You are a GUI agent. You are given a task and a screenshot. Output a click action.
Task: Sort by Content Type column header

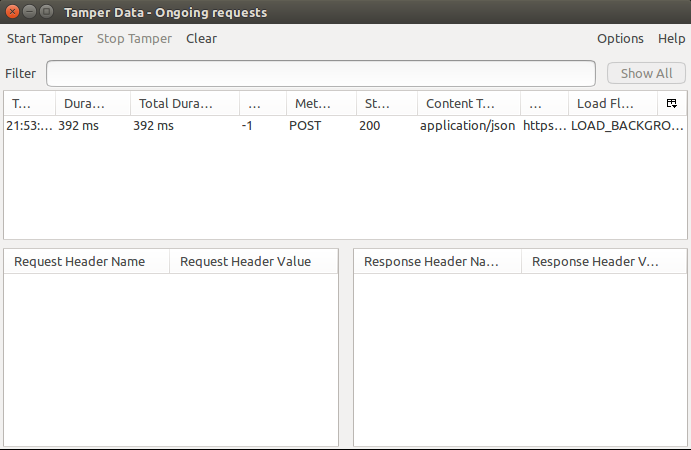(469, 103)
